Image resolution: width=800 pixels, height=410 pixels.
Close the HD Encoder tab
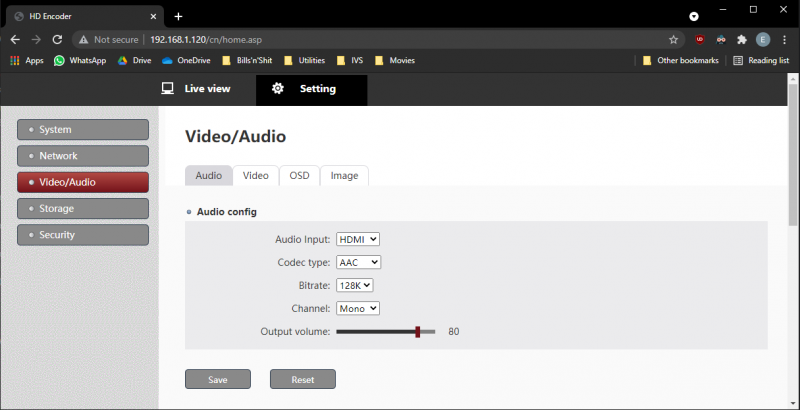[154, 16]
